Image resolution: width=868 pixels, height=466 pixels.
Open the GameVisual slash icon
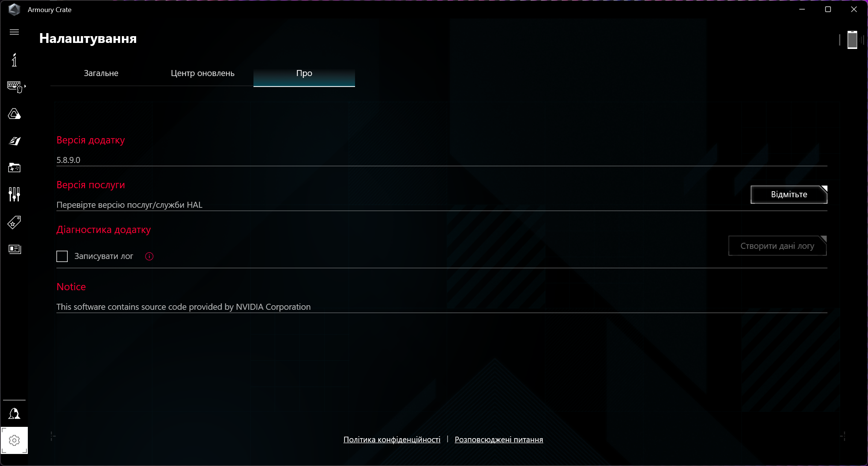[14, 141]
